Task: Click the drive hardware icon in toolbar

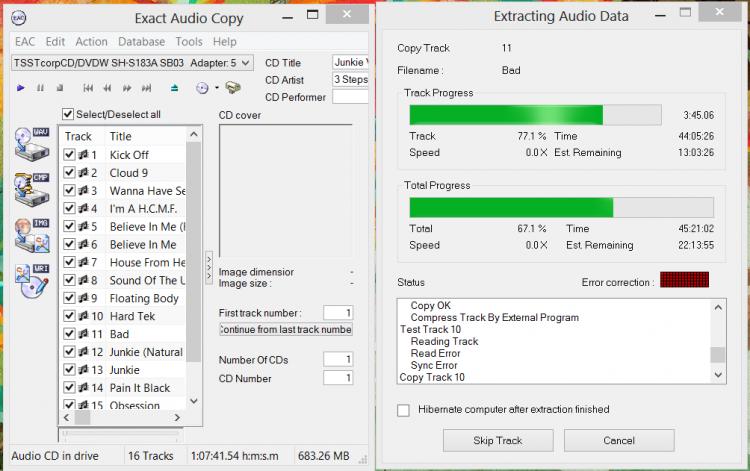Action: pos(233,88)
